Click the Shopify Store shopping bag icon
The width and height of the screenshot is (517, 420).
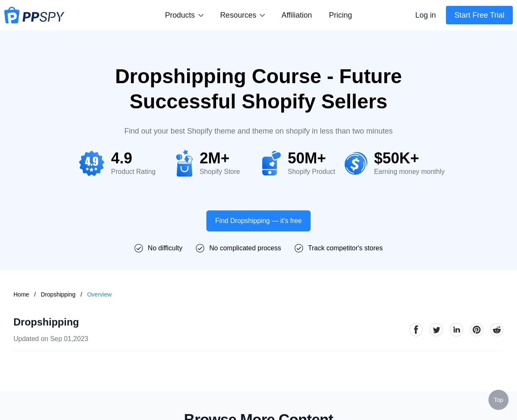(x=184, y=163)
